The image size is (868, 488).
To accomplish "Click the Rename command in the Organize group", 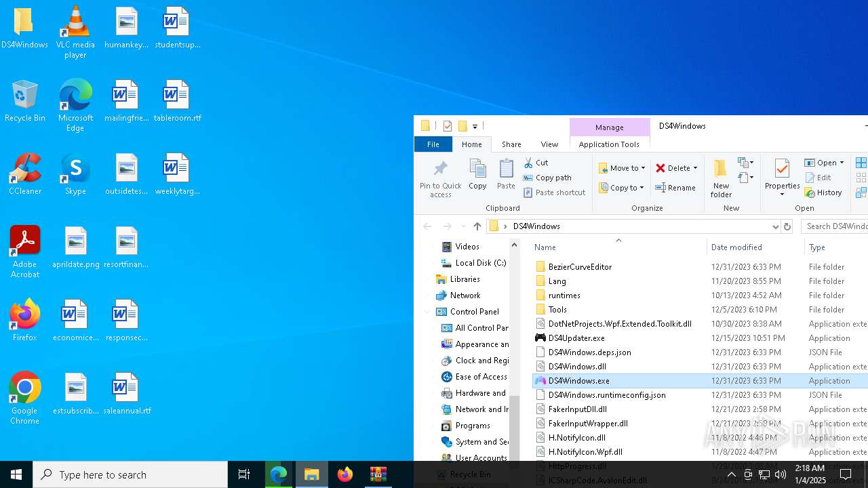I will 675,188.
